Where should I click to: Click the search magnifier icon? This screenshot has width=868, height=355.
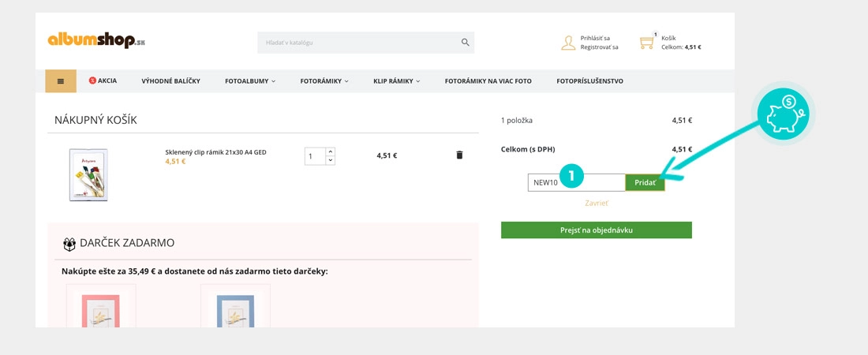coord(465,42)
